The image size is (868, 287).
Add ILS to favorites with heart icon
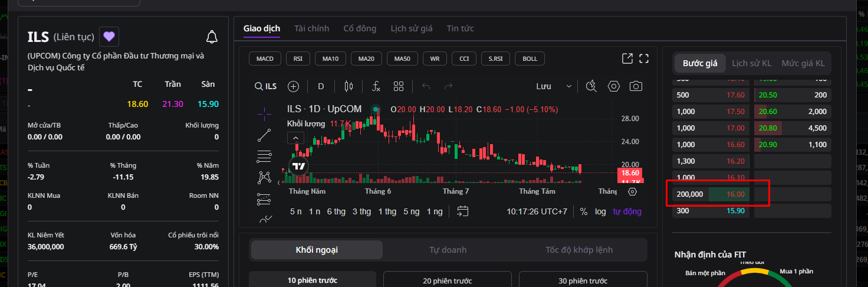point(108,37)
